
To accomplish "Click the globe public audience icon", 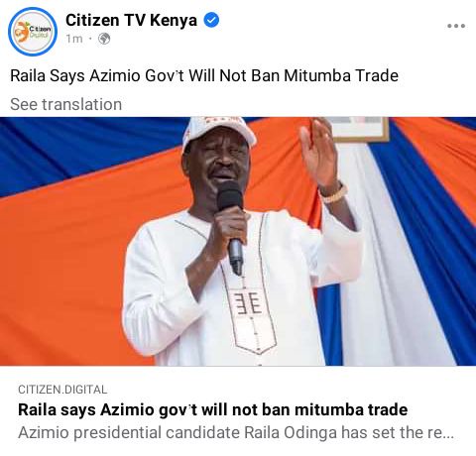I will (x=104, y=39).
